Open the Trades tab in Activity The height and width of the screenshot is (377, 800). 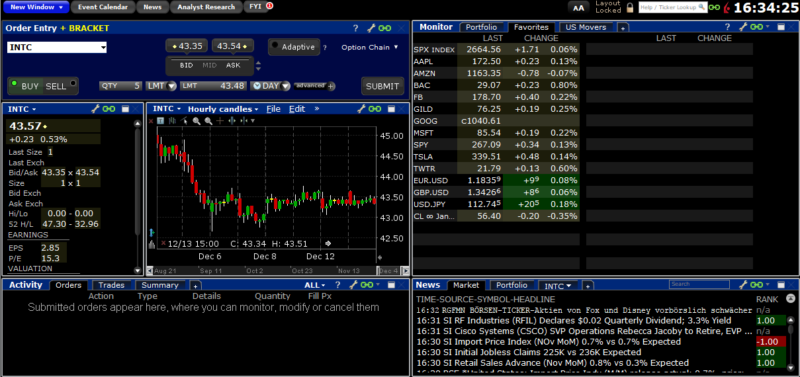(112, 285)
